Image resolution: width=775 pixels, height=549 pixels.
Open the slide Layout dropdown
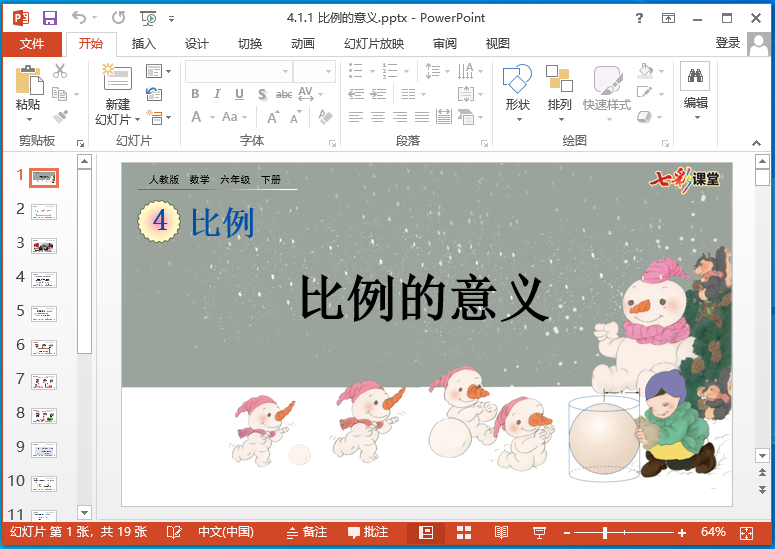pos(158,71)
